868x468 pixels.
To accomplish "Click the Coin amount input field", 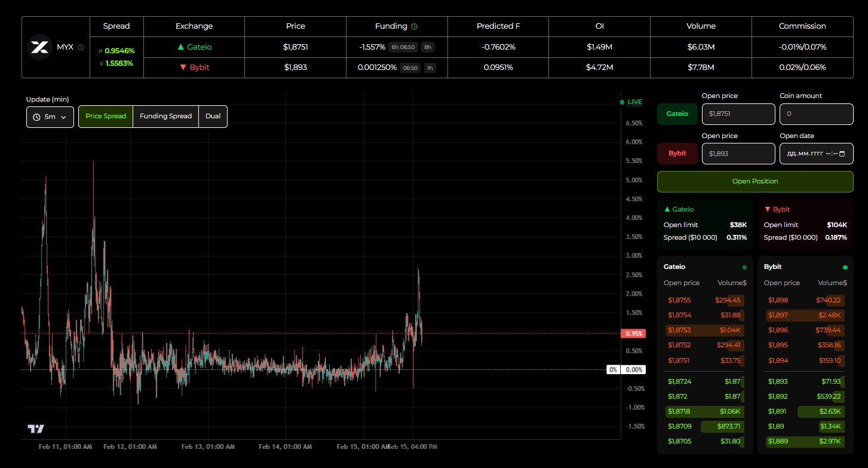I will click(x=816, y=114).
